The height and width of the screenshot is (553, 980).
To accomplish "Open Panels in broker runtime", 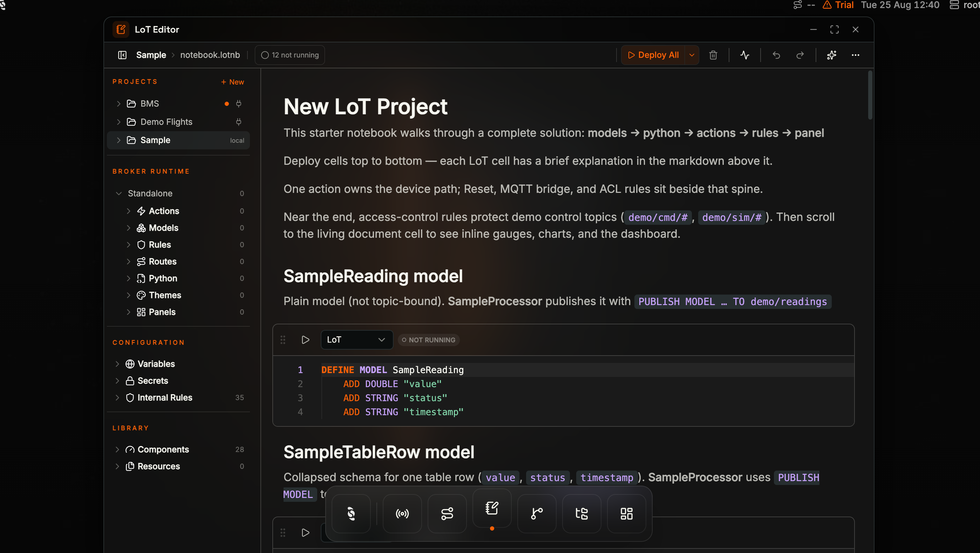I will 162,312.
